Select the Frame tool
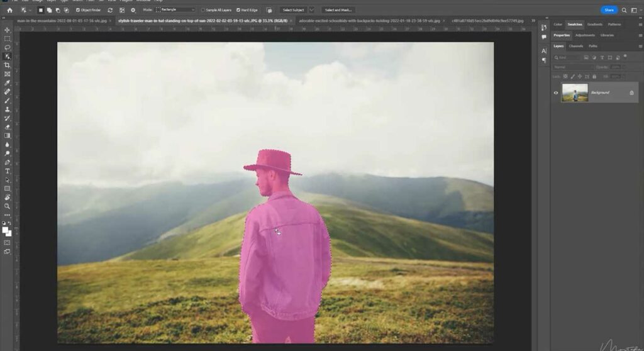This screenshot has height=351, width=644. [7, 74]
